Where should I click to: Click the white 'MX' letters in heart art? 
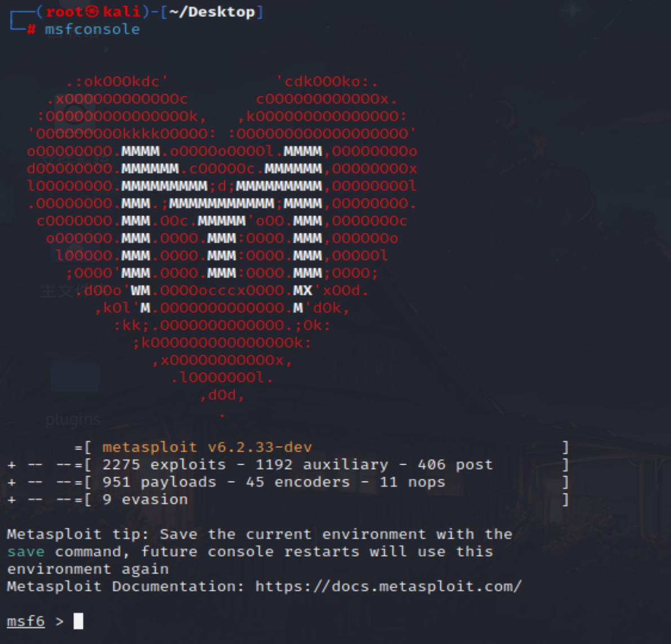click(x=303, y=290)
